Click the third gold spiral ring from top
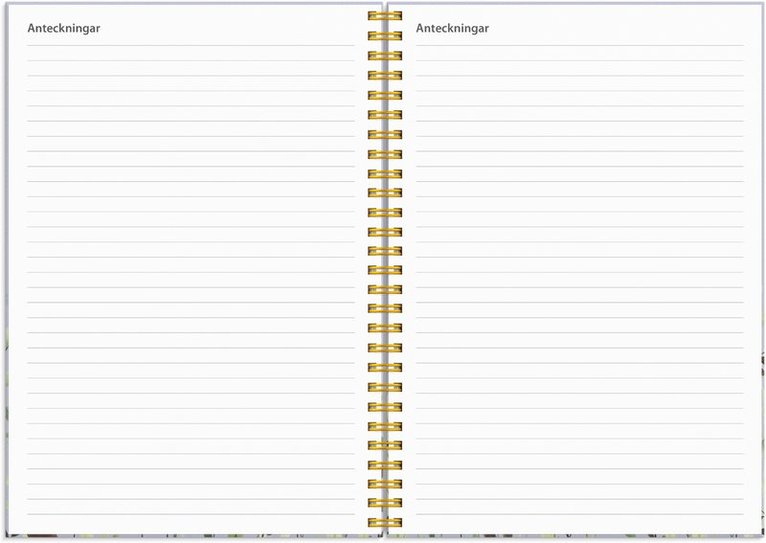This screenshot has height=543, width=766. point(384,55)
